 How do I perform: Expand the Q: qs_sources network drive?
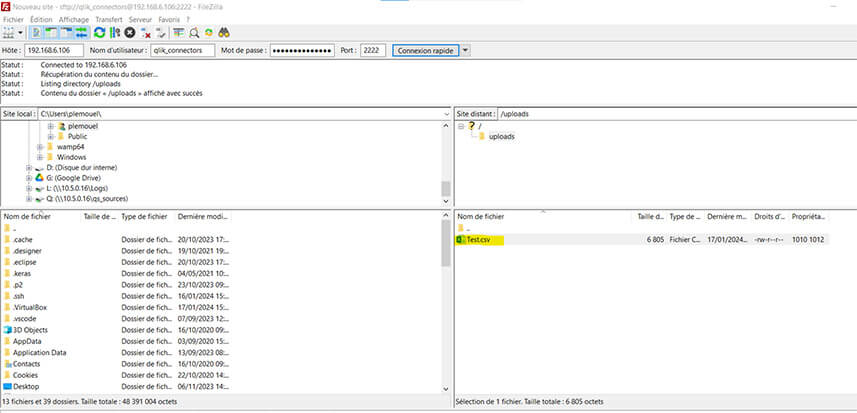(x=29, y=199)
